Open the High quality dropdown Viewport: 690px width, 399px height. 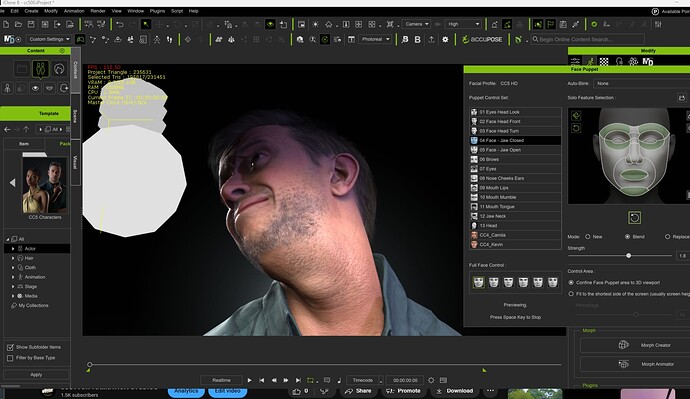(463, 24)
